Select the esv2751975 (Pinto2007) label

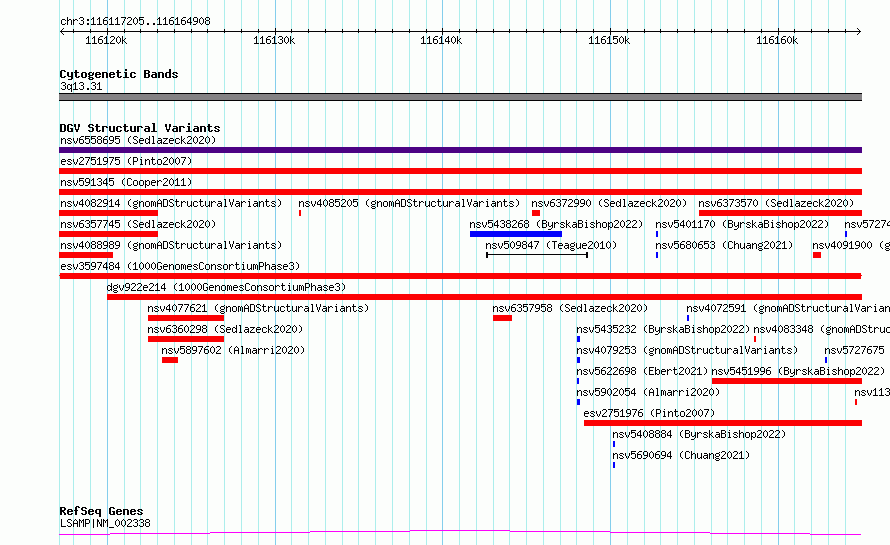pos(126,161)
